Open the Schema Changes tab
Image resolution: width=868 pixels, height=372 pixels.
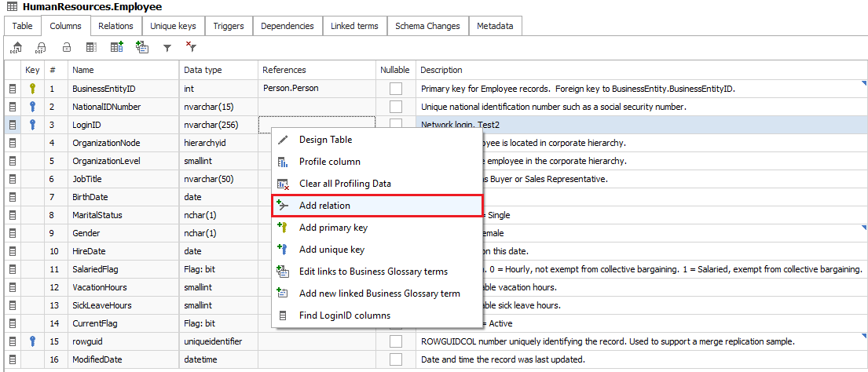click(427, 26)
